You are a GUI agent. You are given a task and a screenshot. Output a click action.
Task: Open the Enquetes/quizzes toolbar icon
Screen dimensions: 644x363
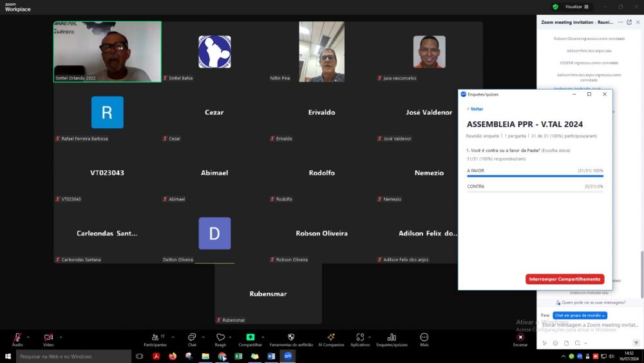point(392,337)
